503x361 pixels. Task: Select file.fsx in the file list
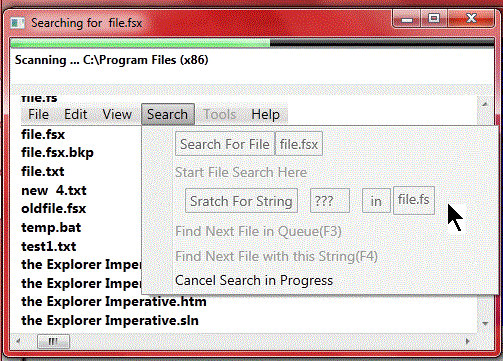tap(43, 135)
